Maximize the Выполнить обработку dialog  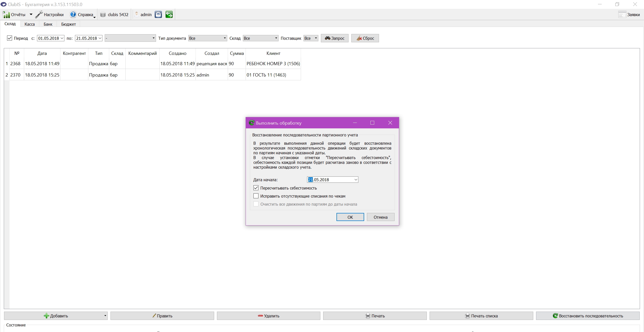tap(372, 123)
